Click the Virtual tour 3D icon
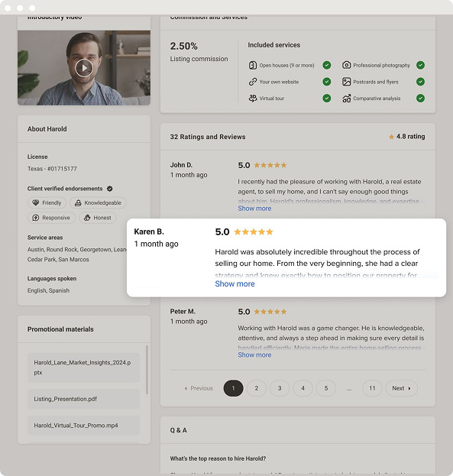 (x=253, y=99)
